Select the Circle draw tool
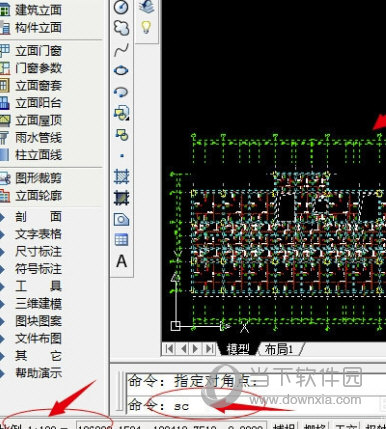Screen dimensions: 386x429 [121, 7]
